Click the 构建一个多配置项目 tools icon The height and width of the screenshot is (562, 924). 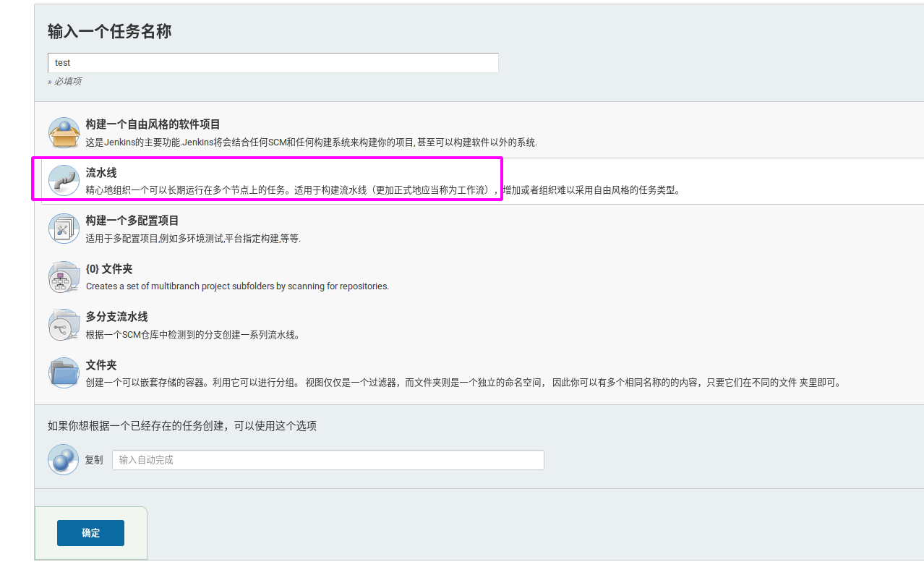(64, 229)
